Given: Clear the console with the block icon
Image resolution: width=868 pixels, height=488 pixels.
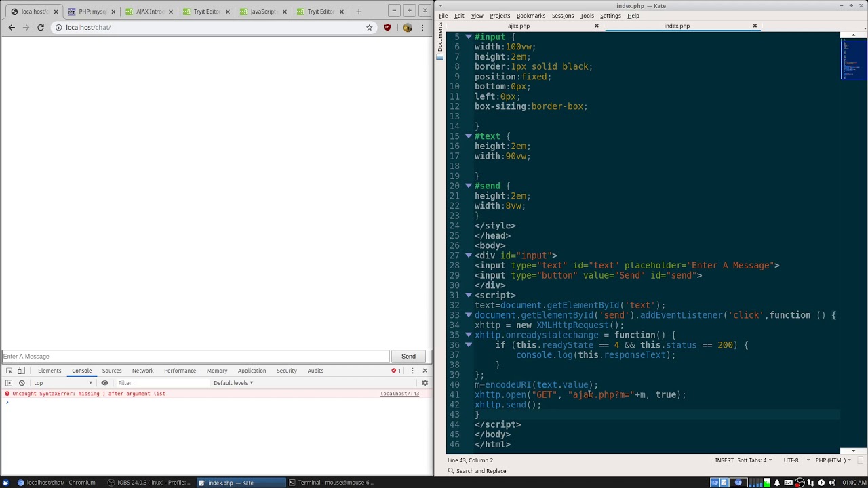Looking at the screenshot, I should tap(22, 383).
